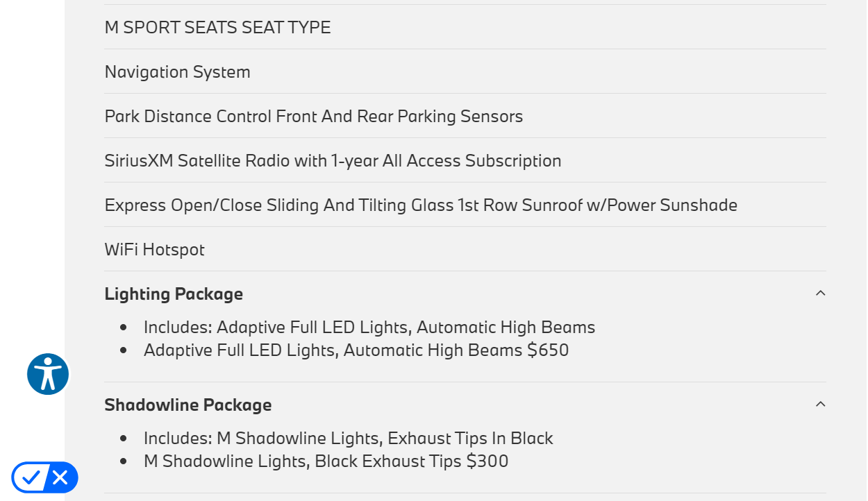Select the WiFi Hotspot row
Image resolution: width=868 pixels, height=501 pixels.
[x=154, y=250]
